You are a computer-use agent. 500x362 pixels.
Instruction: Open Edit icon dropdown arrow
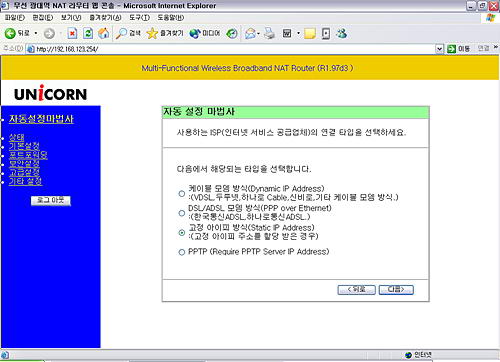pyautogui.click(x=298, y=33)
